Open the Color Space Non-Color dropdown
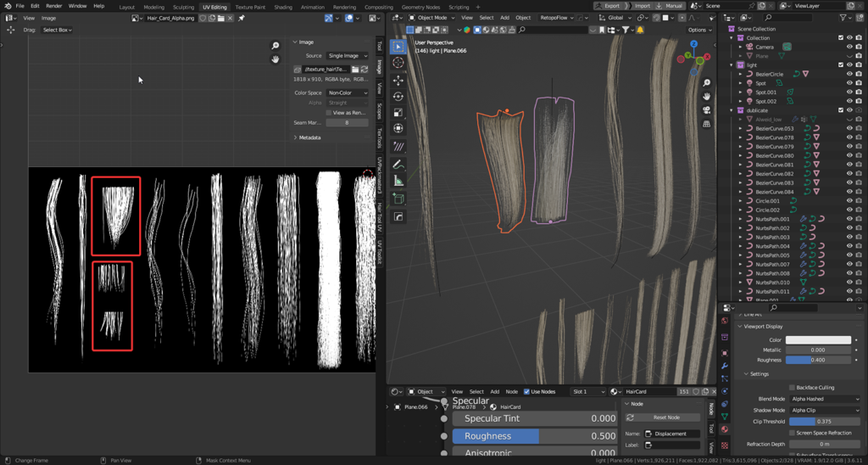Viewport: 868px width, 465px height. [348, 92]
